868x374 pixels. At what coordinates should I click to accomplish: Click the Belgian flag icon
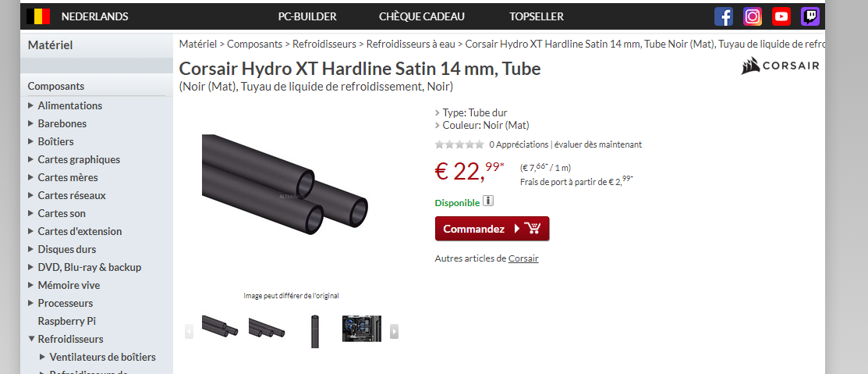coord(38,16)
